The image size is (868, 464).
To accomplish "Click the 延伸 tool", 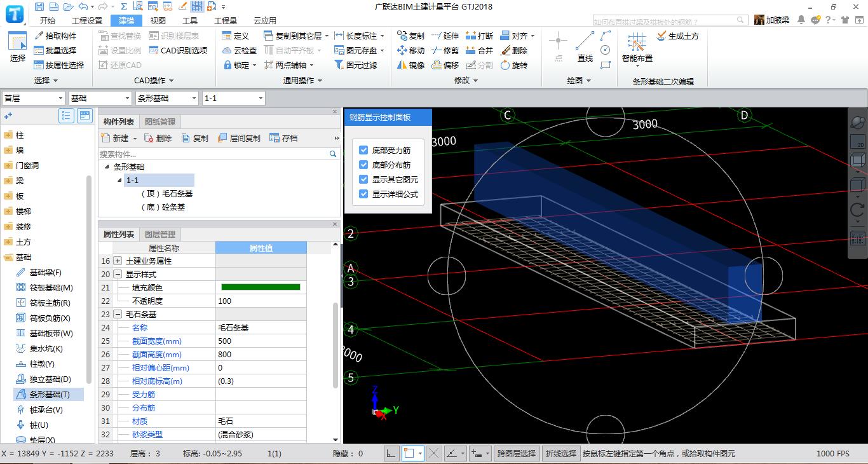I will (445, 36).
